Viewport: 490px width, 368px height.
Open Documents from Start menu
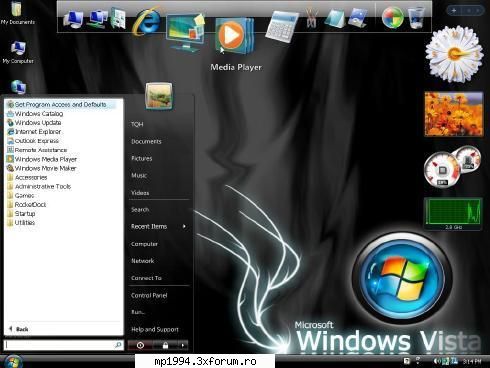pos(146,141)
